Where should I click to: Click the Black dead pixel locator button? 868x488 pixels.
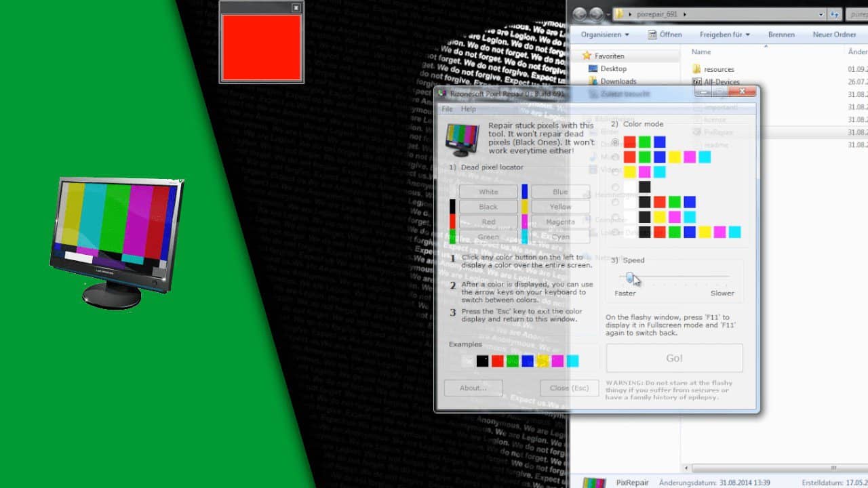point(488,207)
